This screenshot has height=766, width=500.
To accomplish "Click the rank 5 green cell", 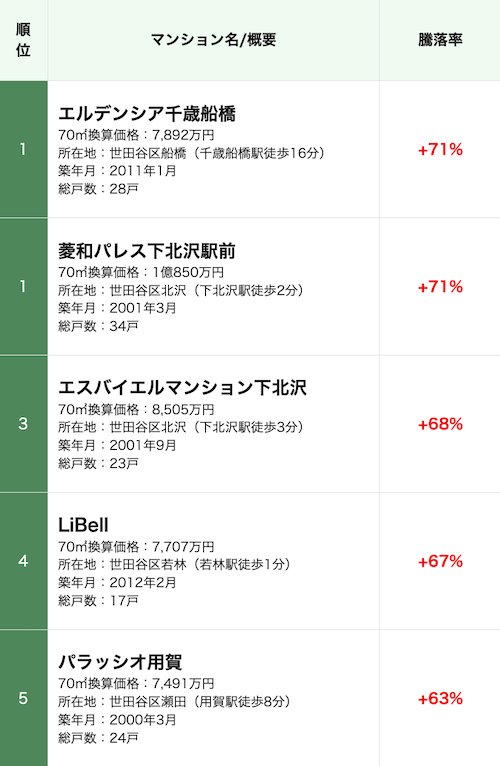I will 23,698.
